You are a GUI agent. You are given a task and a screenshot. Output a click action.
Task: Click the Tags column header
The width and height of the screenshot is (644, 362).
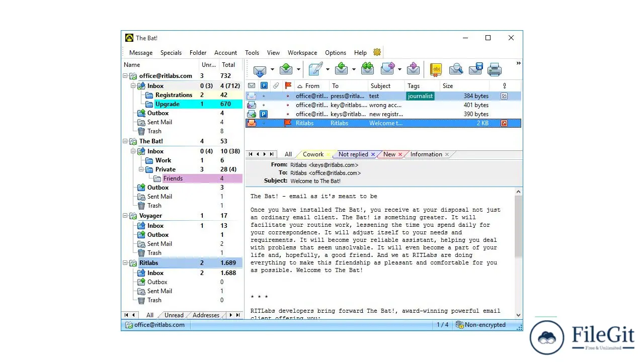click(x=423, y=86)
